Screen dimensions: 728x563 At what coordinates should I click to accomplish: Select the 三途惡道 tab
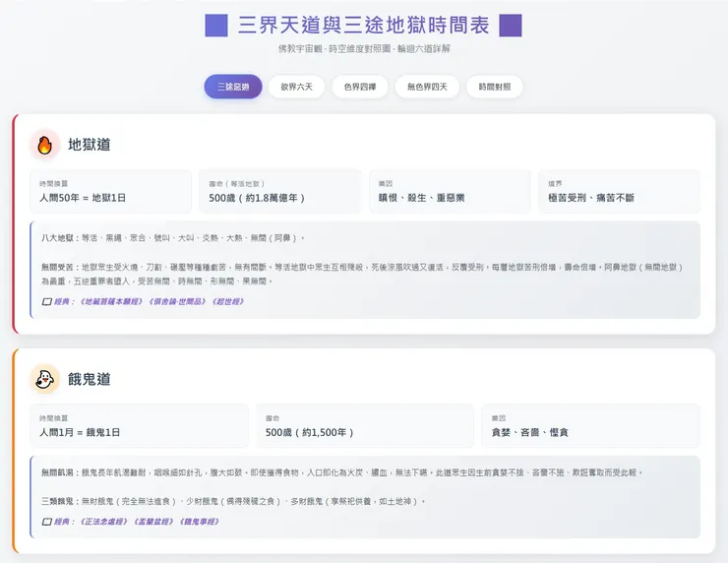tap(233, 87)
